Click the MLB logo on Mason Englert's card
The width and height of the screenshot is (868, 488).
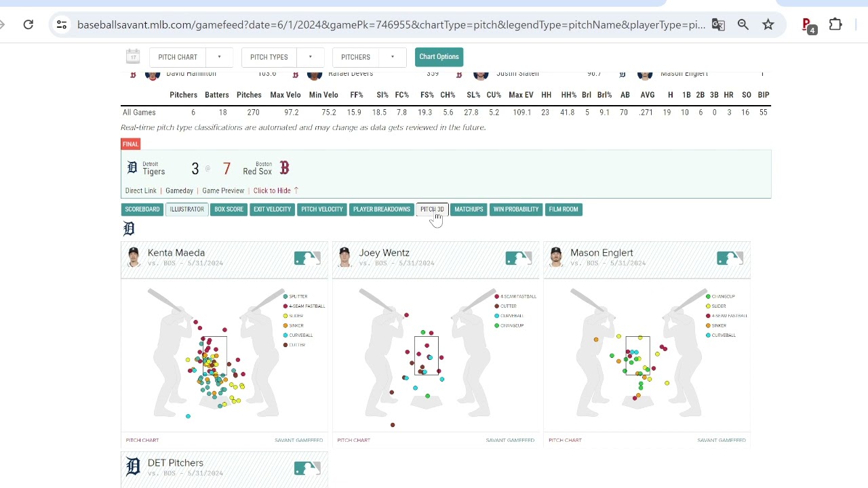pyautogui.click(x=730, y=258)
